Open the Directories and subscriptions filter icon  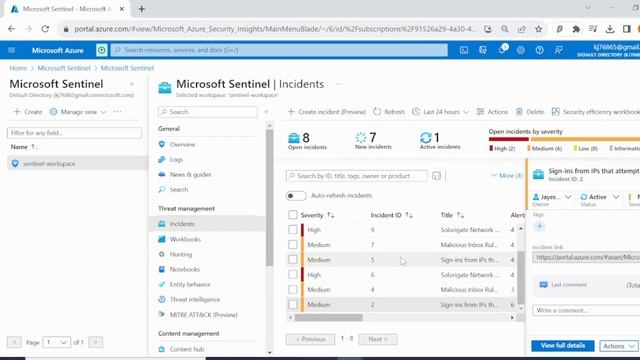pos(483,50)
